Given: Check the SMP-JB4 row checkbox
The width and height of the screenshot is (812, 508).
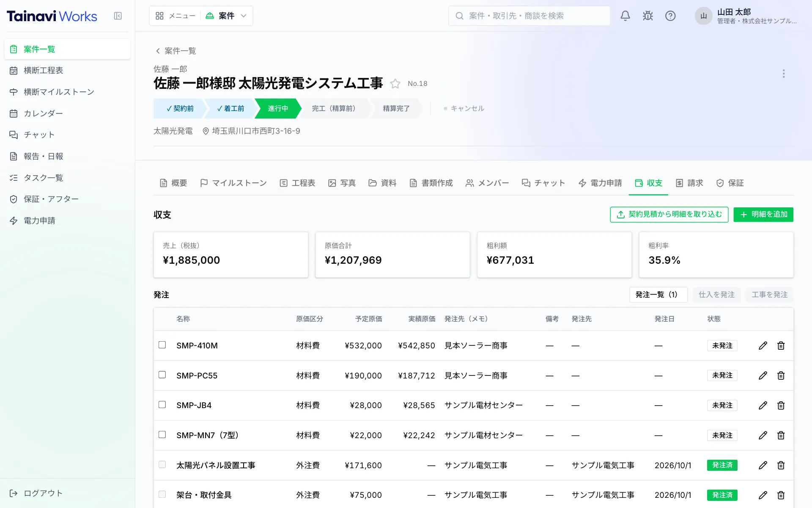Looking at the screenshot, I should [162, 405].
